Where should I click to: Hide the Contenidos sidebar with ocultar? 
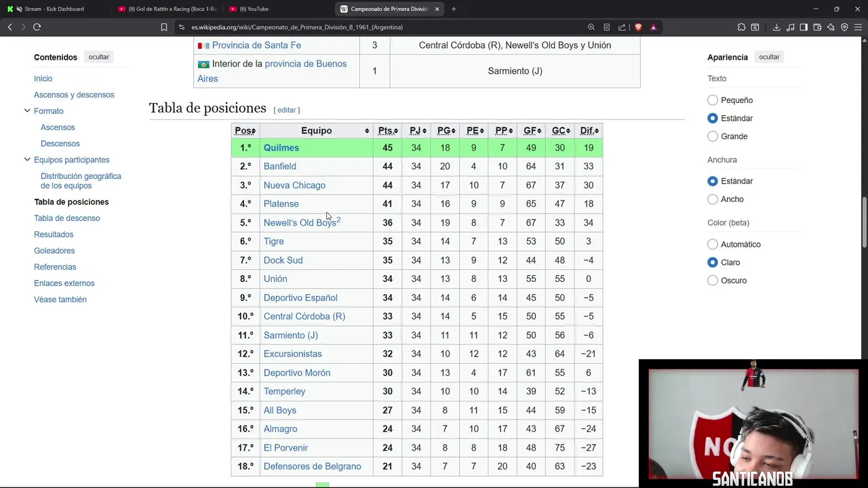click(x=98, y=57)
